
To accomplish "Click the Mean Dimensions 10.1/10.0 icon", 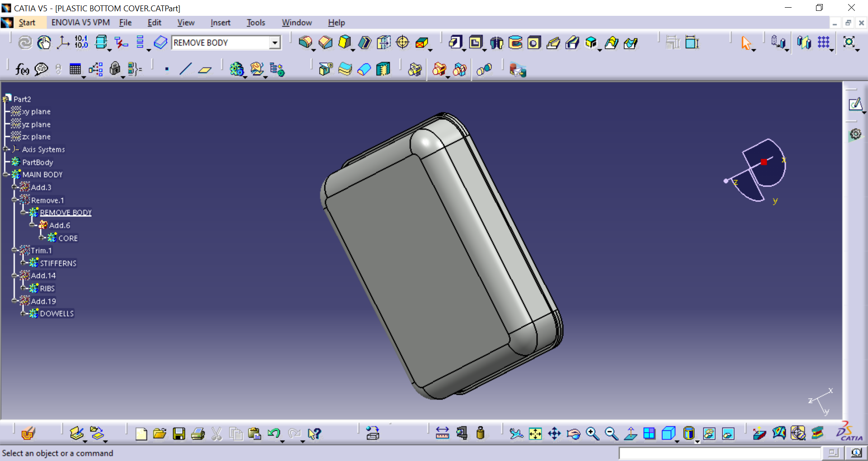I will 81,42.
